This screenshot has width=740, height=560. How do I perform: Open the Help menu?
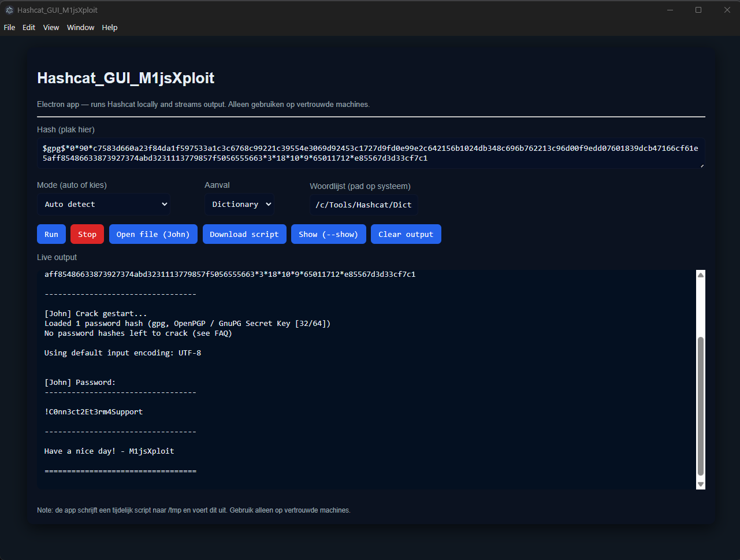point(110,27)
